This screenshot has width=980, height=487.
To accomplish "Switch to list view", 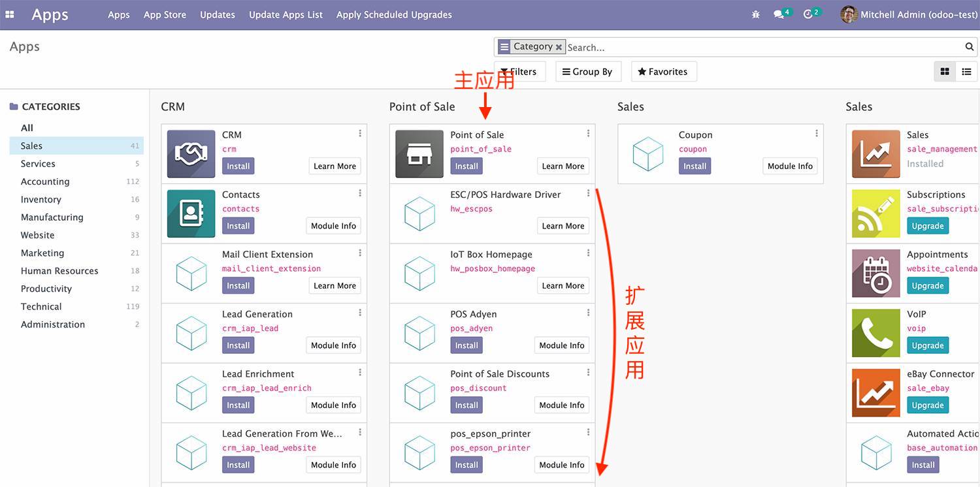I will pyautogui.click(x=966, y=72).
